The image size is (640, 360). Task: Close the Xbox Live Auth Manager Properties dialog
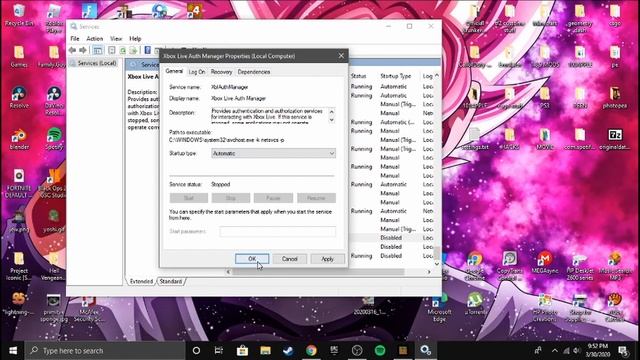341,56
